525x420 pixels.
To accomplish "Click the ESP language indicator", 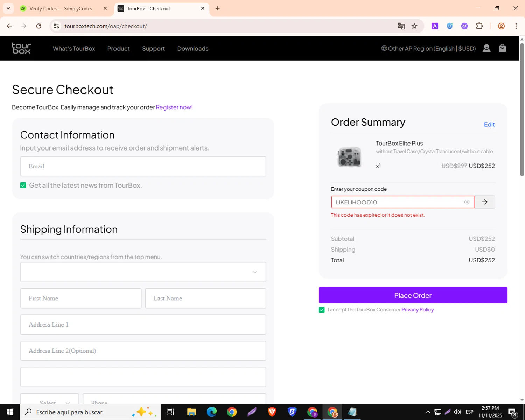I will tap(469, 412).
